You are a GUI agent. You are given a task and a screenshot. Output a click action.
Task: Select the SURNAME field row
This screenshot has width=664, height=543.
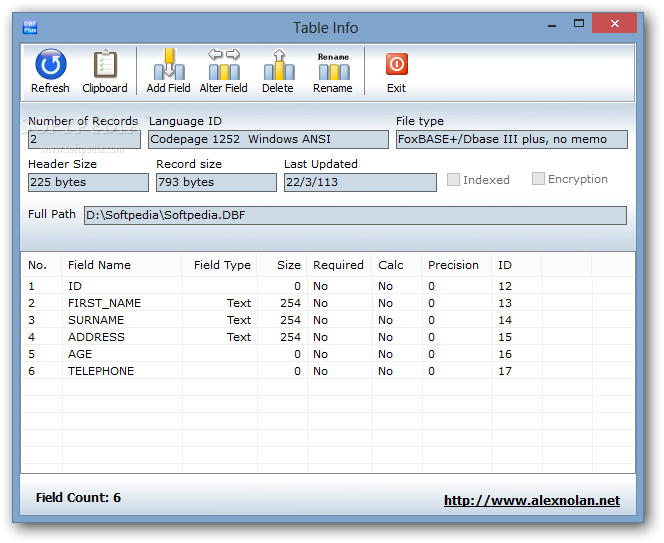pyautogui.click(x=328, y=320)
